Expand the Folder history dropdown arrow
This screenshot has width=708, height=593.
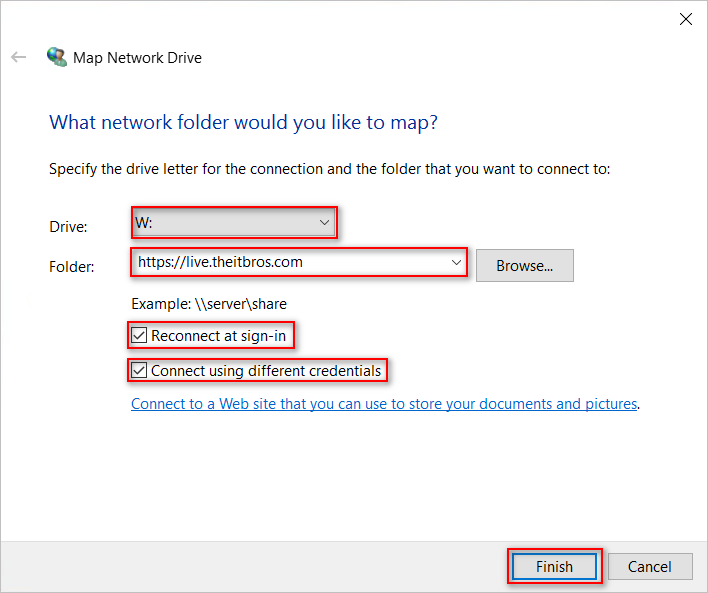pos(456,262)
